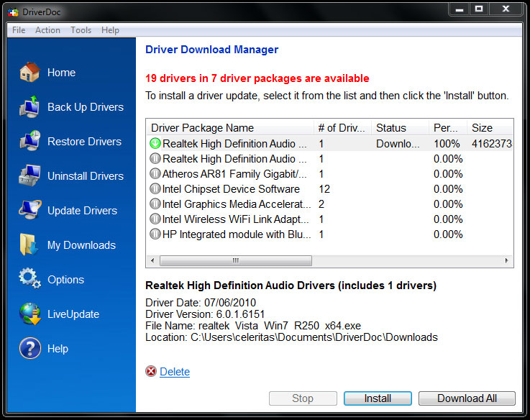
Task: Click the My Downloads folder icon
Action: pyautogui.click(x=29, y=245)
